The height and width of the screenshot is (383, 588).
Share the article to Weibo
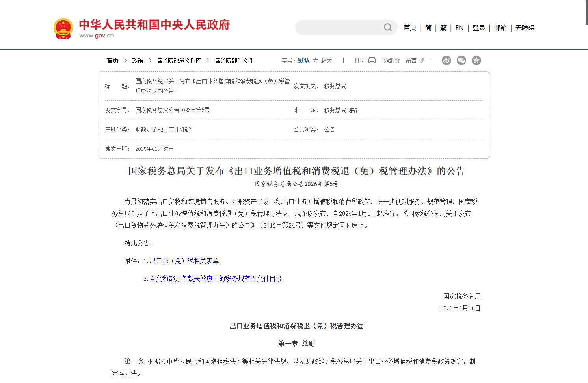pos(447,60)
